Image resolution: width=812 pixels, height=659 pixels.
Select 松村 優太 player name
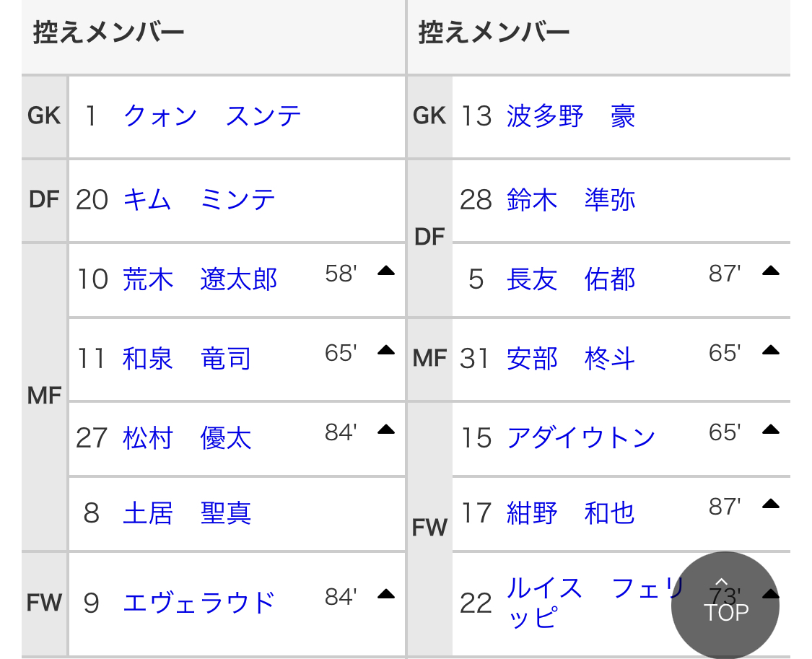pyautogui.click(x=187, y=438)
